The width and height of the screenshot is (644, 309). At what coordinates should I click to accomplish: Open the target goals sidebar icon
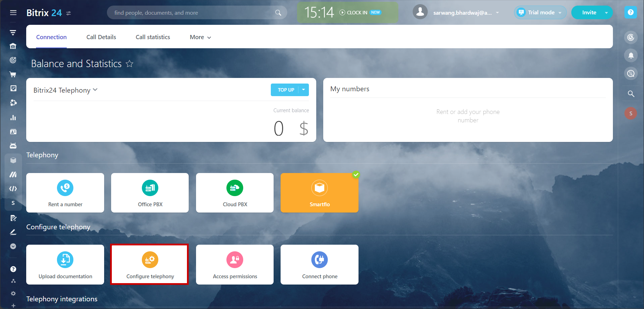pyautogui.click(x=13, y=60)
